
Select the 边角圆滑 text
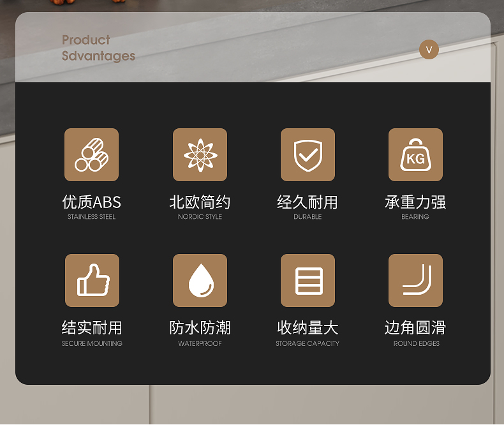[x=415, y=328]
